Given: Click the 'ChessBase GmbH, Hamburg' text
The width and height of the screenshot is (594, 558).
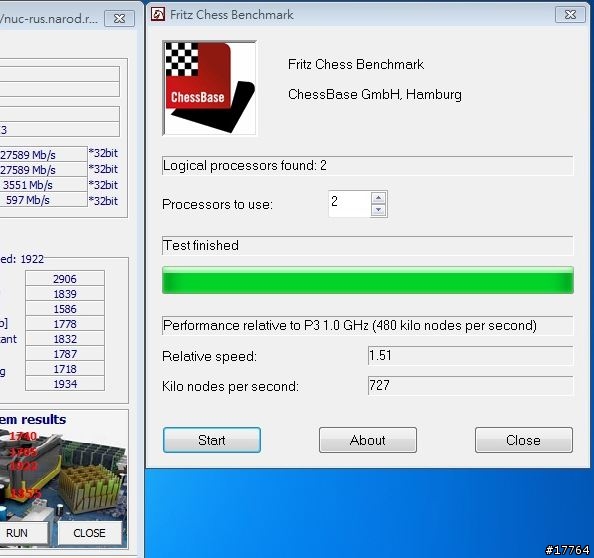Looking at the screenshot, I should pos(375,94).
